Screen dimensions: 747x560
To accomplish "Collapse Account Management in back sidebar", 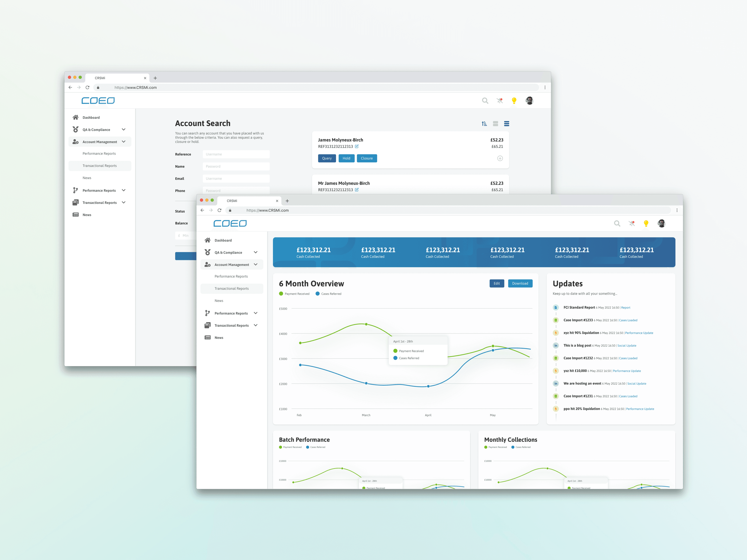I will pyautogui.click(x=124, y=142).
